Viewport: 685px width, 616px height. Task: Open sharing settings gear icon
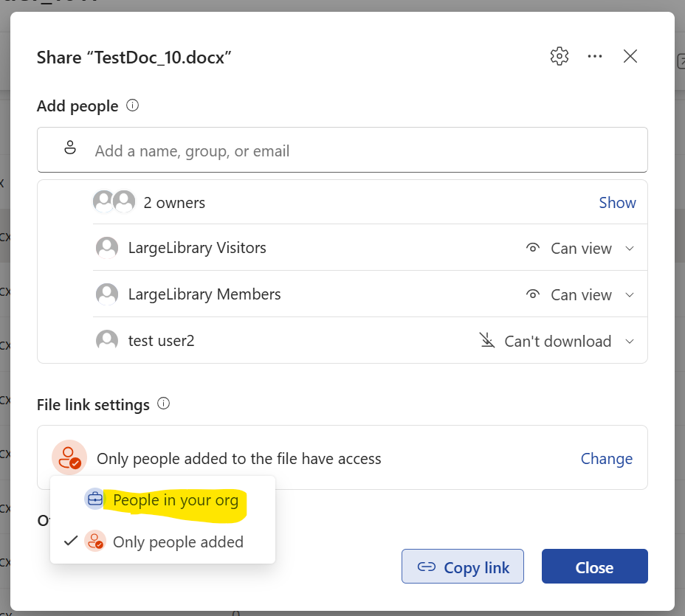point(560,56)
